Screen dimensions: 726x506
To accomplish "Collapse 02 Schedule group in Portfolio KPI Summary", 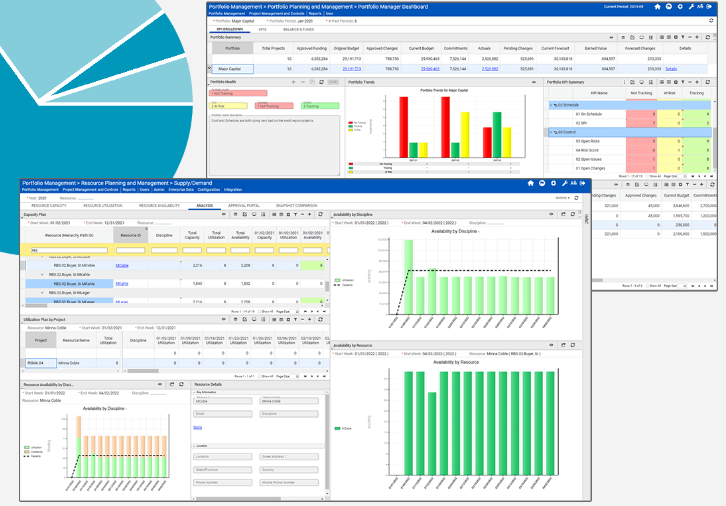I will pyautogui.click(x=551, y=105).
